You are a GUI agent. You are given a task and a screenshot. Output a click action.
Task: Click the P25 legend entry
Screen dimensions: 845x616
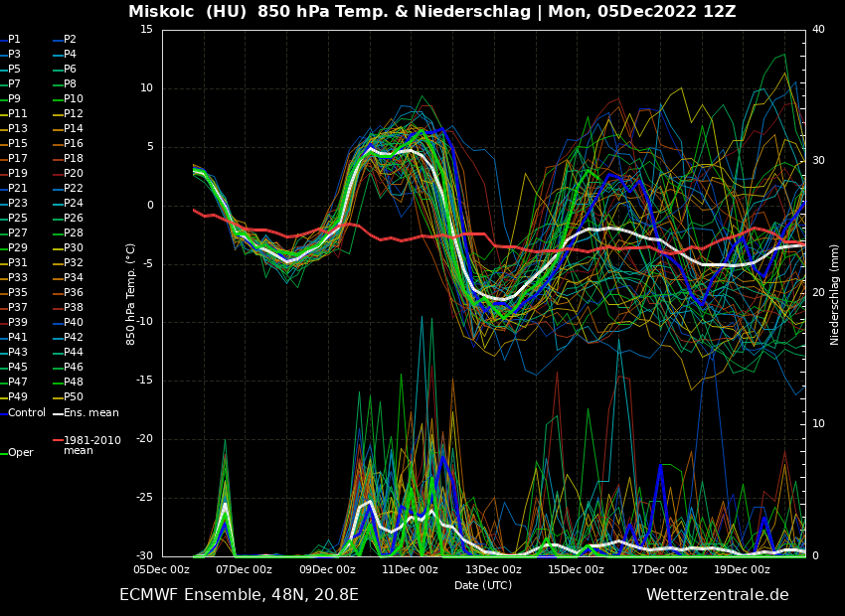(x=18, y=219)
